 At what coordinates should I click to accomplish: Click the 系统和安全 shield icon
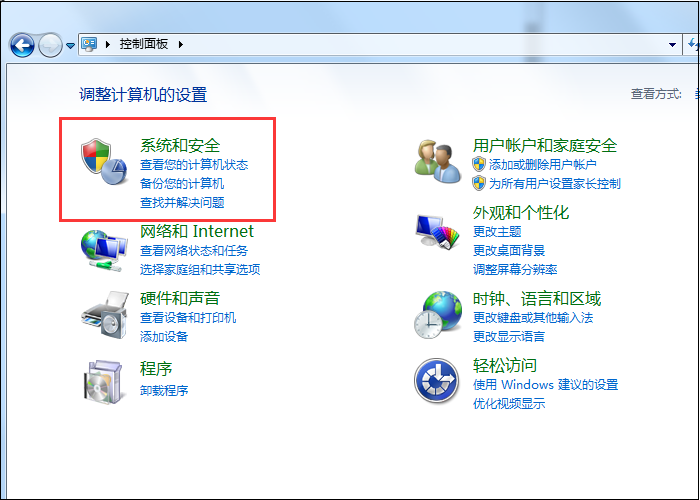coord(104,162)
